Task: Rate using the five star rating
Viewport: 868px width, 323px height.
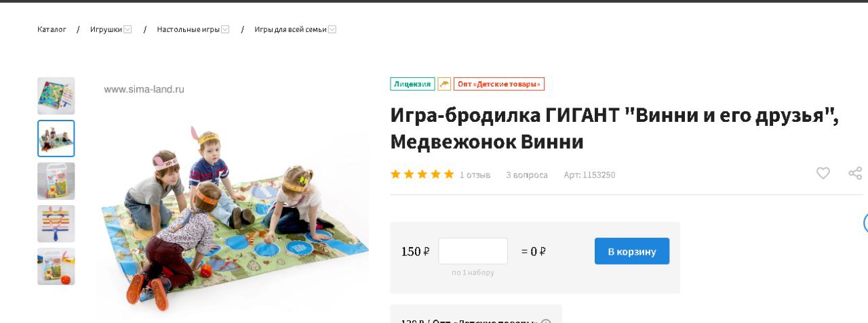Action: click(x=422, y=174)
